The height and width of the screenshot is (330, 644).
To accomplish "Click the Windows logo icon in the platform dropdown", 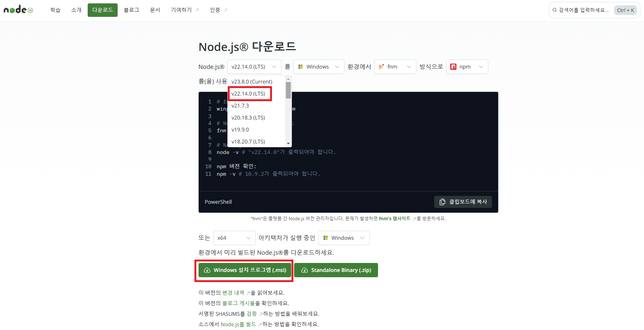I will (x=300, y=67).
